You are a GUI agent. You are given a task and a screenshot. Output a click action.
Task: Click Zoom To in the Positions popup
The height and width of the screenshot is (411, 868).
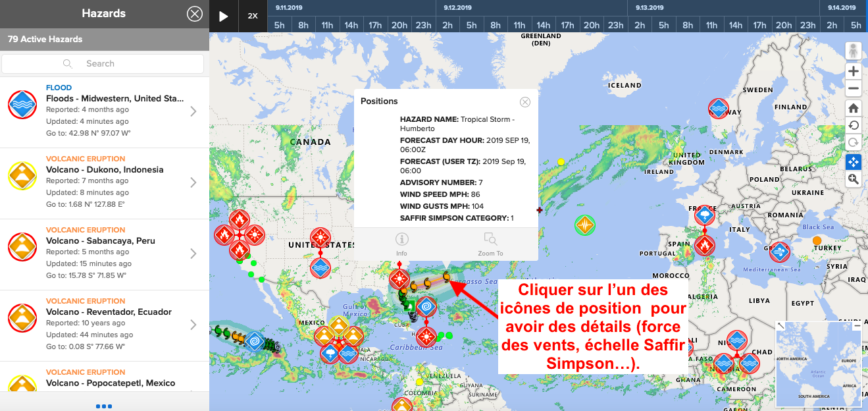tap(490, 244)
